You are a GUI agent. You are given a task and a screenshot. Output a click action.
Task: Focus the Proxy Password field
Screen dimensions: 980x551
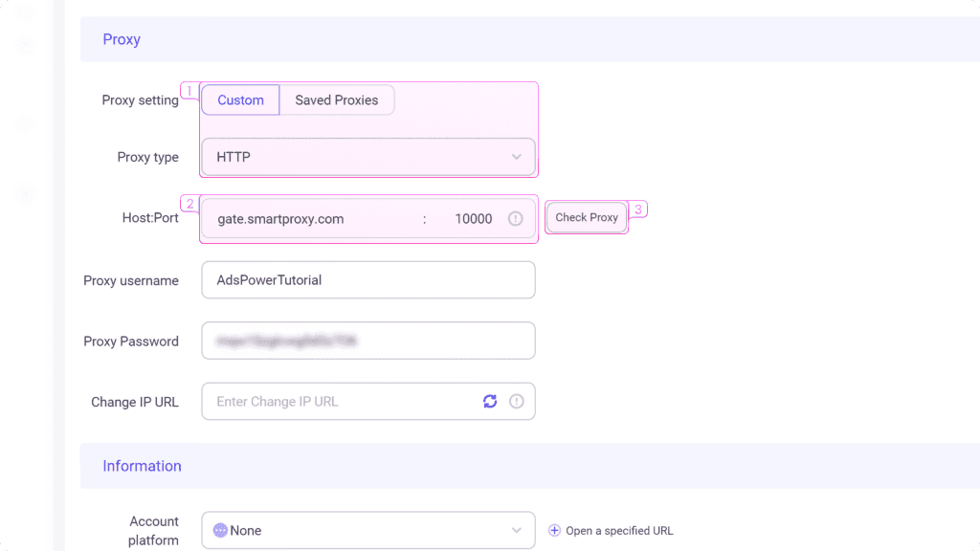coord(368,341)
